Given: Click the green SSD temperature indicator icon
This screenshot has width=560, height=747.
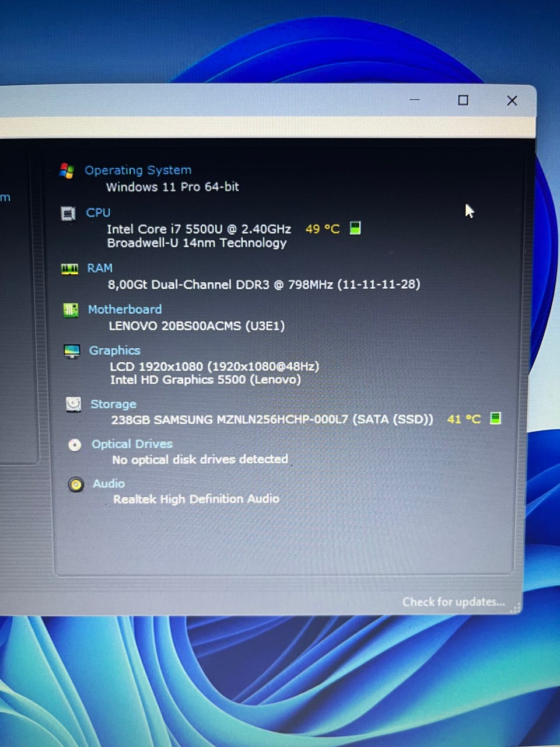Looking at the screenshot, I should pyautogui.click(x=495, y=418).
